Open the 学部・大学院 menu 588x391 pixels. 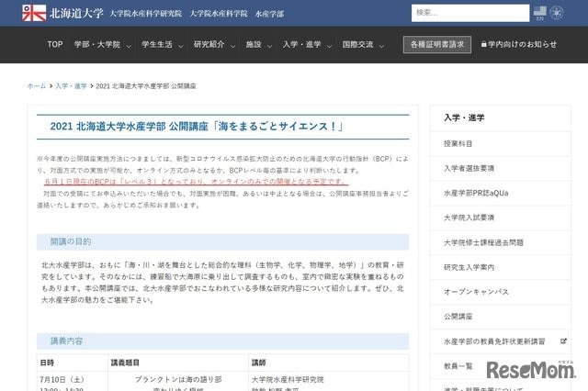click(x=97, y=45)
